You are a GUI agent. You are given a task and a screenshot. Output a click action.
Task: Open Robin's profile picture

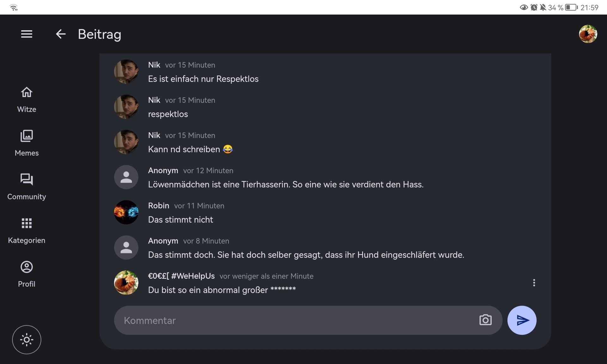click(x=126, y=212)
